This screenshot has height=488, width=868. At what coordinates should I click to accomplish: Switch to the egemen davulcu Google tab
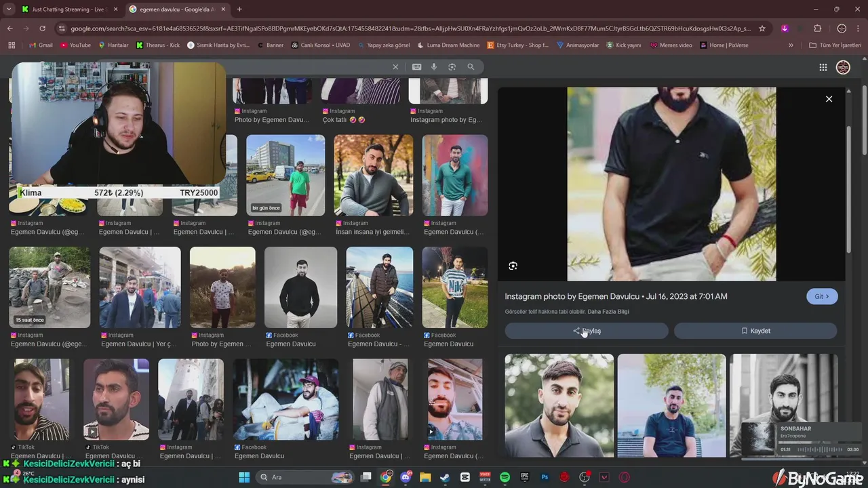click(x=178, y=9)
